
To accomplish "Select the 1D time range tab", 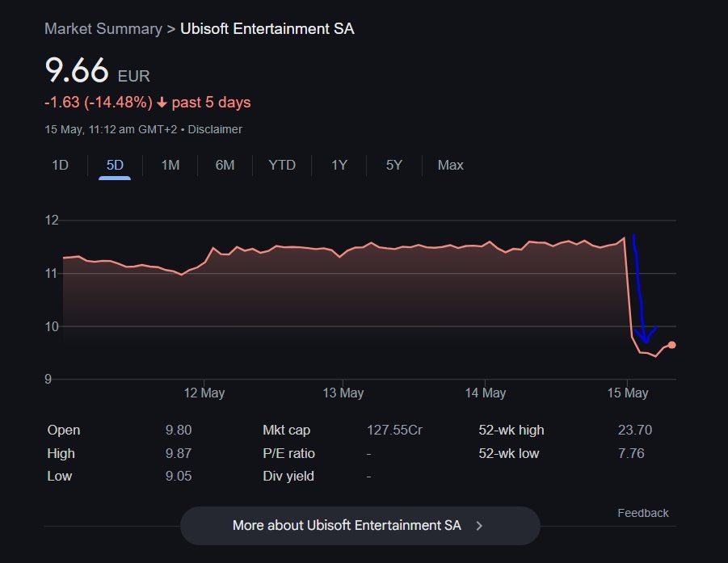I will point(61,166).
